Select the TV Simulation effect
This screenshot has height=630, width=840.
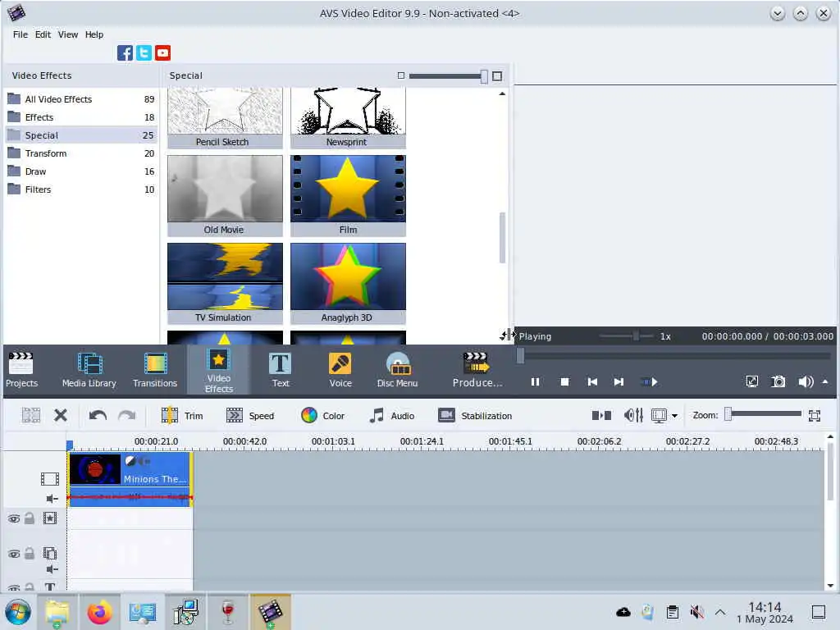[225, 283]
